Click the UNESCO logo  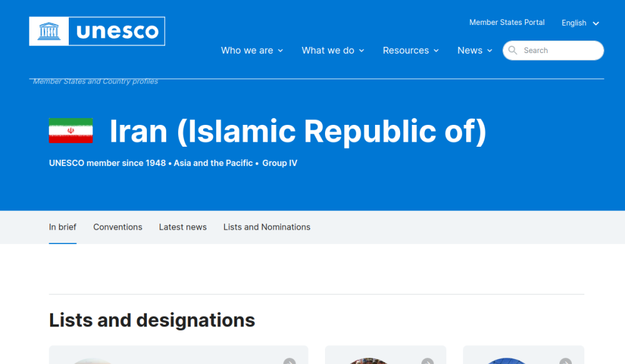tap(97, 31)
